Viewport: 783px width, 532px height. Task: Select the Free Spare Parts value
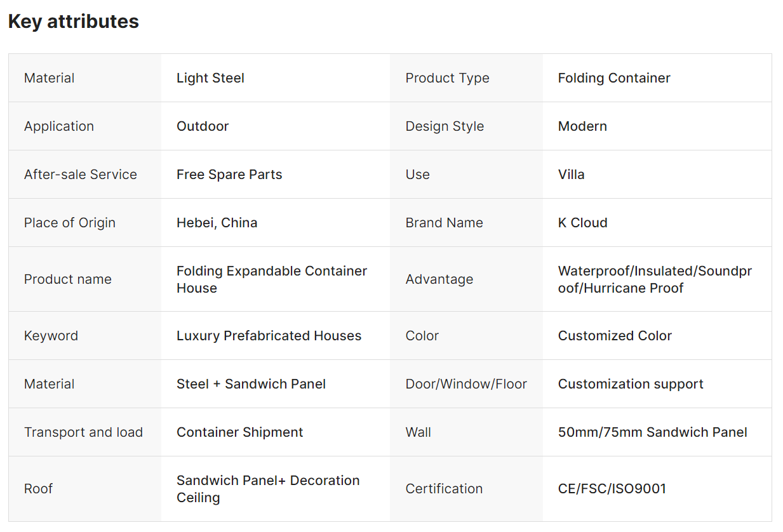(x=229, y=175)
